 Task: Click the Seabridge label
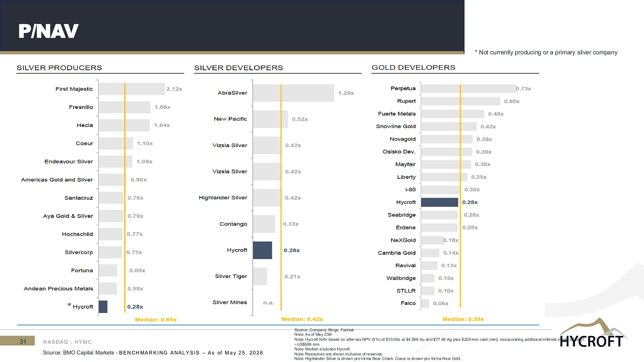coord(402,215)
